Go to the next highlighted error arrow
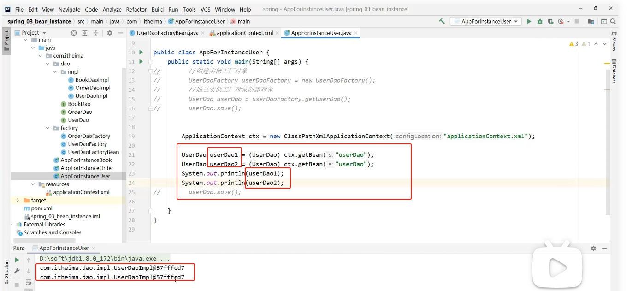 (x=605, y=44)
